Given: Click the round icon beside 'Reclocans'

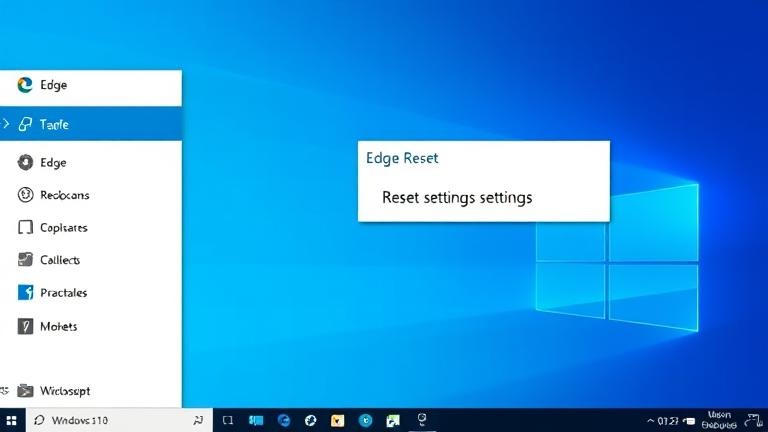Looking at the screenshot, I should coord(25,195).
